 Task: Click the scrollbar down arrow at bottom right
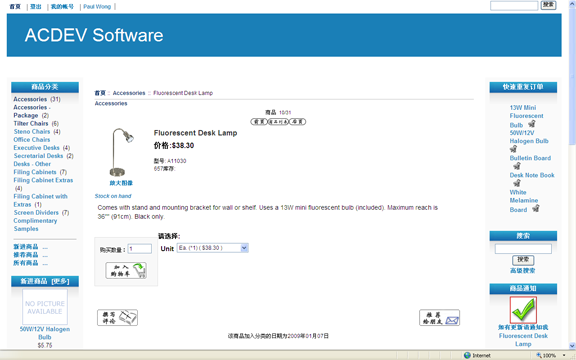(x=572, y=346)
